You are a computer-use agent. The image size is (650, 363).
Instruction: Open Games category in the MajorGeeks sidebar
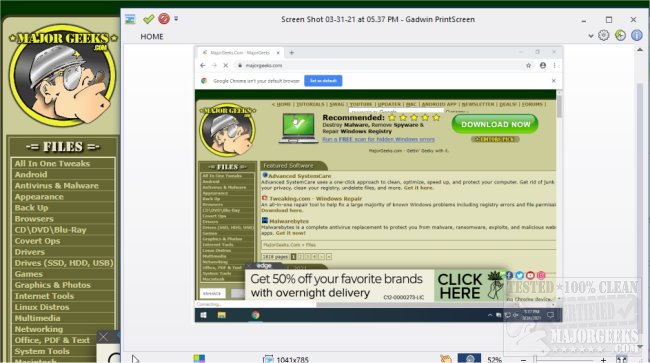tap(28, 274)
